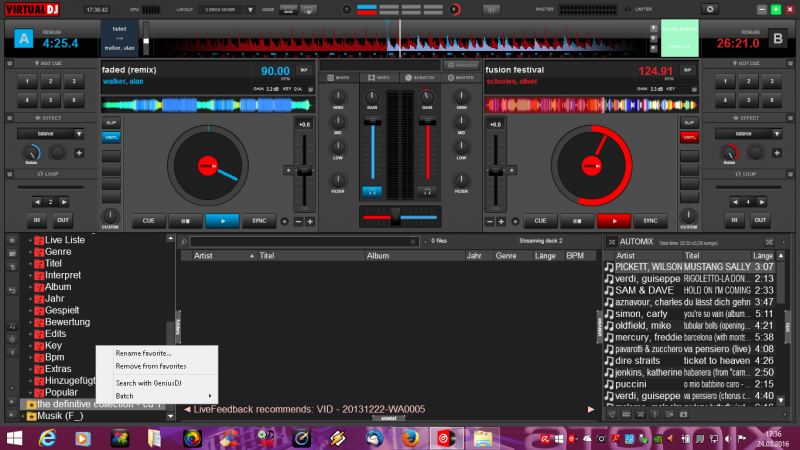The width and height of the screenshot is (800, 450).
Task: Select 'Search with GeniusDJ' menu entry
Action: 148,383
